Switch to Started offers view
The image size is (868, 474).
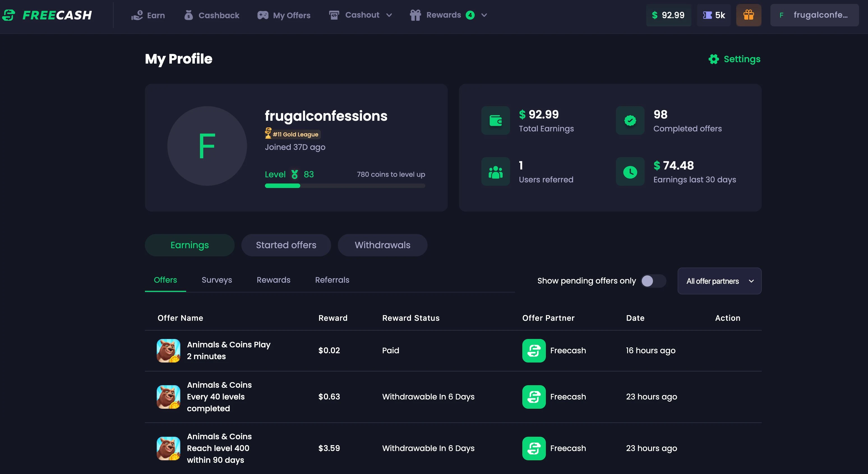(286, 245)
